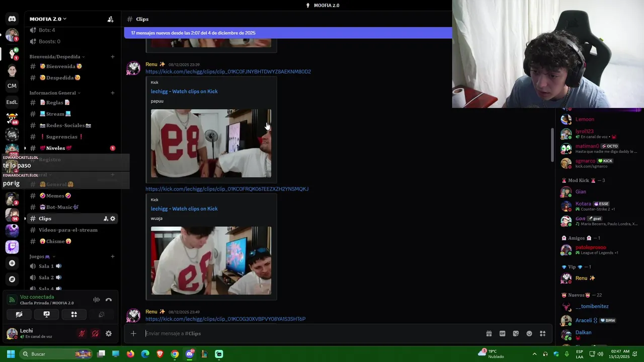Image resolution: width=644 pixels, height=362 pixels.
Task: Collapse the Bienvenida/Despedida category
Action: coord(57,57)
